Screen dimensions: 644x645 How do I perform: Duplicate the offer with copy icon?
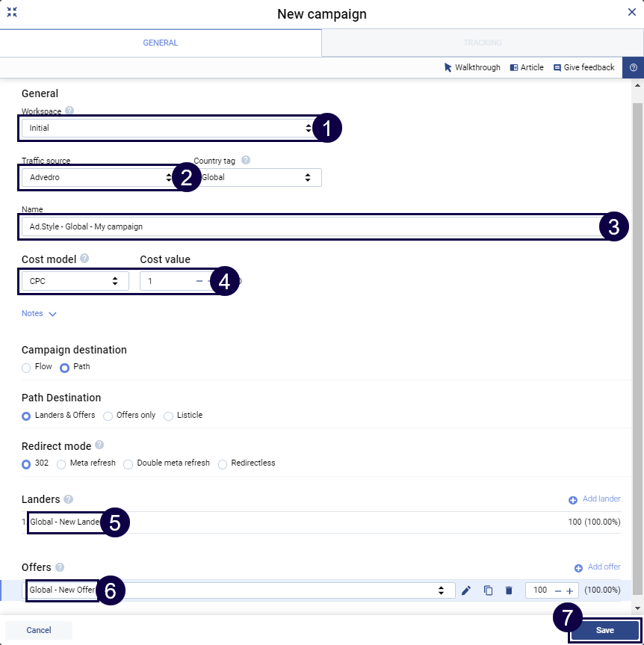click(488, 590)
